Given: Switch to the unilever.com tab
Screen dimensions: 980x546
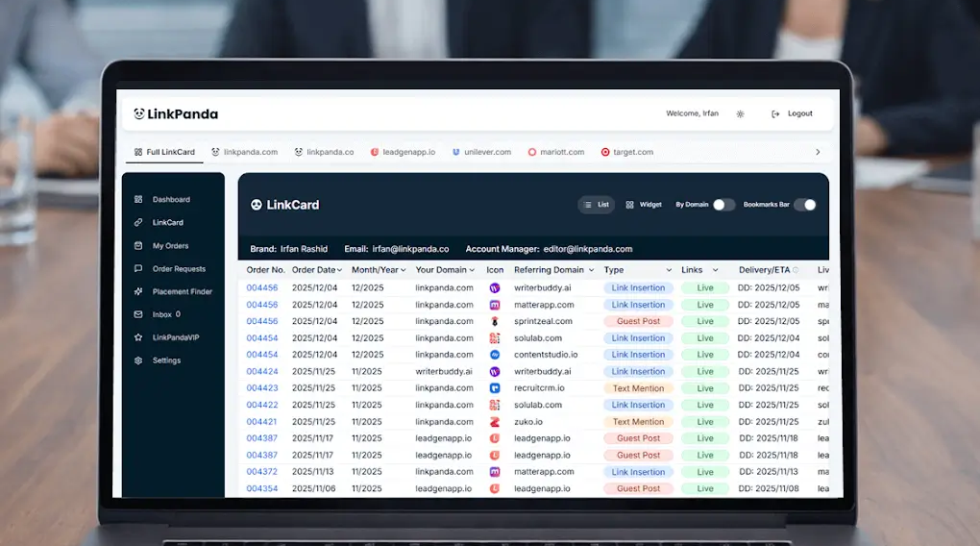Looking at the screenshot, I should 482,152.
